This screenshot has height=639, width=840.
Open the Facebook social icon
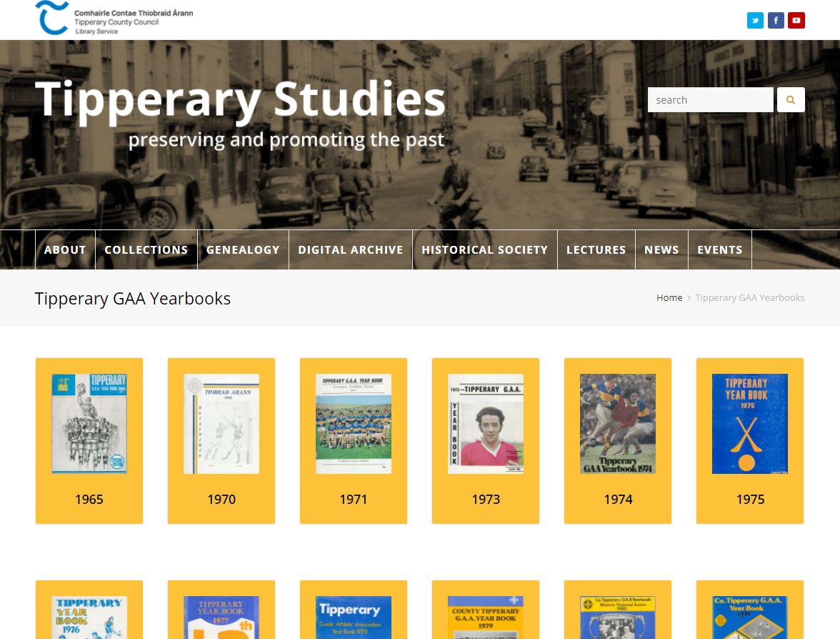click(776, 21)
